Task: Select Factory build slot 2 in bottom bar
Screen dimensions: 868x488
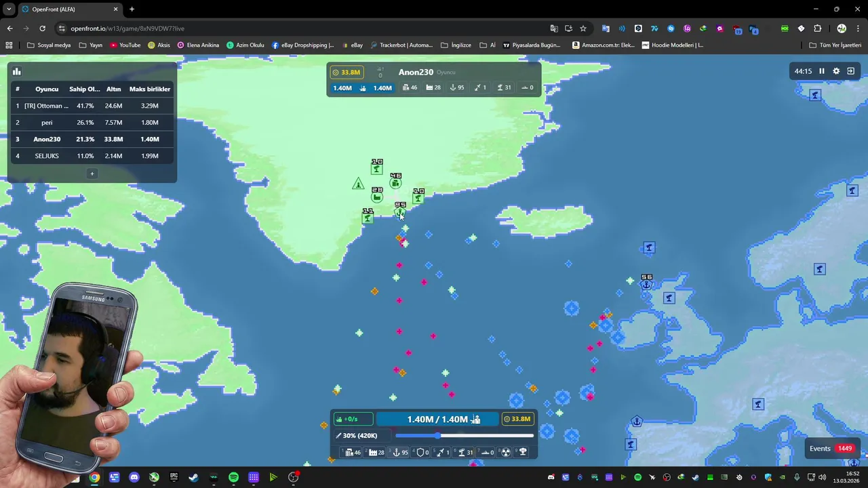Action: [x=375, y=452]
